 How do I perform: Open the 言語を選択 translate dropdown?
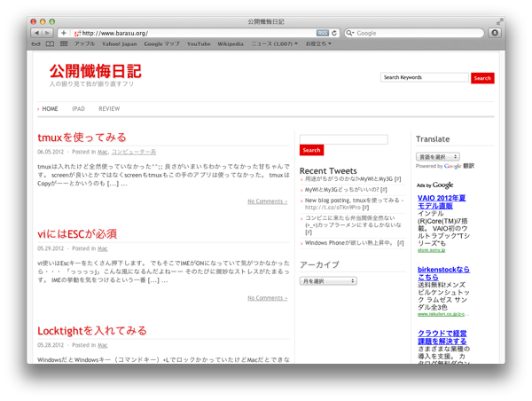coord(438,156)
